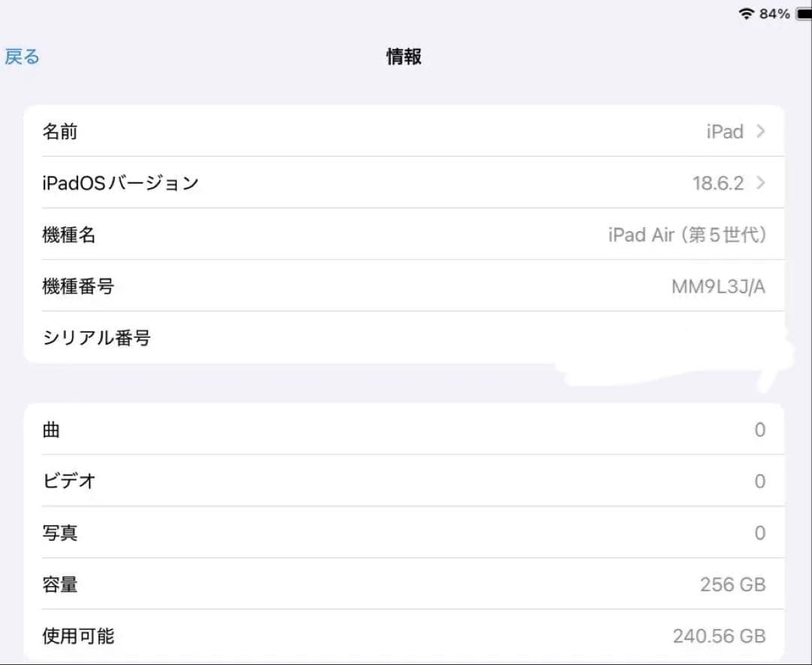The height and width of the screenshot is (665, 812).
Task: Toggle selection of the ビデオ (videos) row
Action: tap(406, 481)
